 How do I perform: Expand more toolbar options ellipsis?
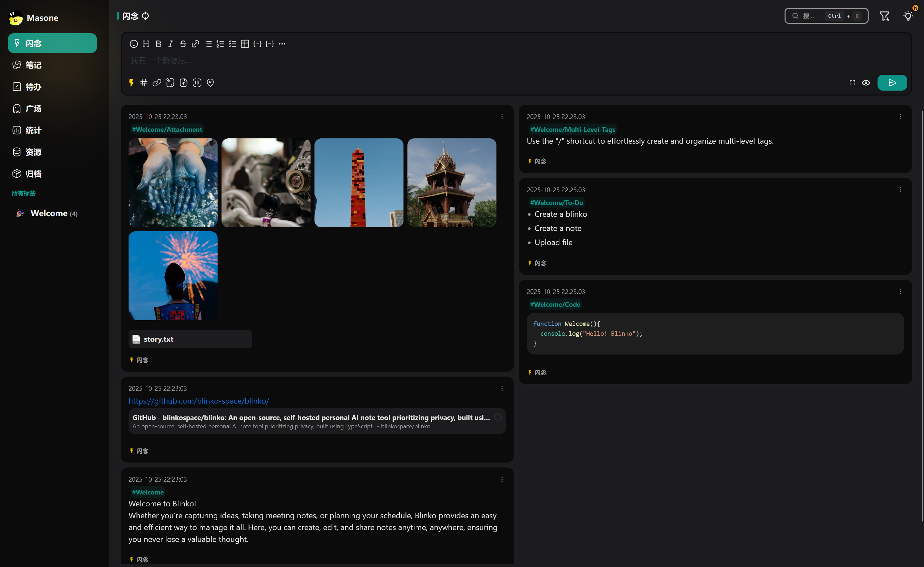tap(282, 44)
